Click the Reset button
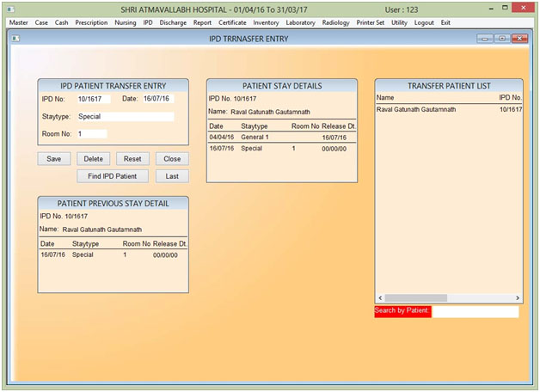This screenshot has width=540, height=392. [132, 159]
